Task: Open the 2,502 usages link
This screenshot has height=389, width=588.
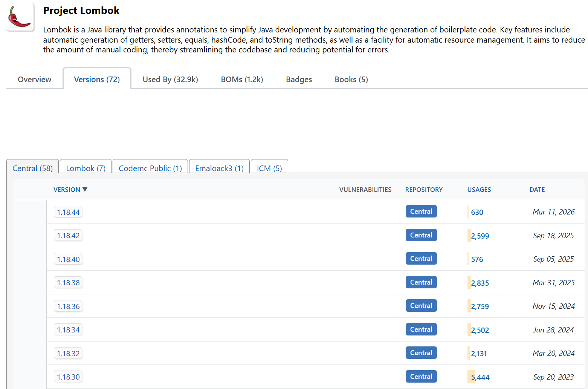Action: coord(480,330)
